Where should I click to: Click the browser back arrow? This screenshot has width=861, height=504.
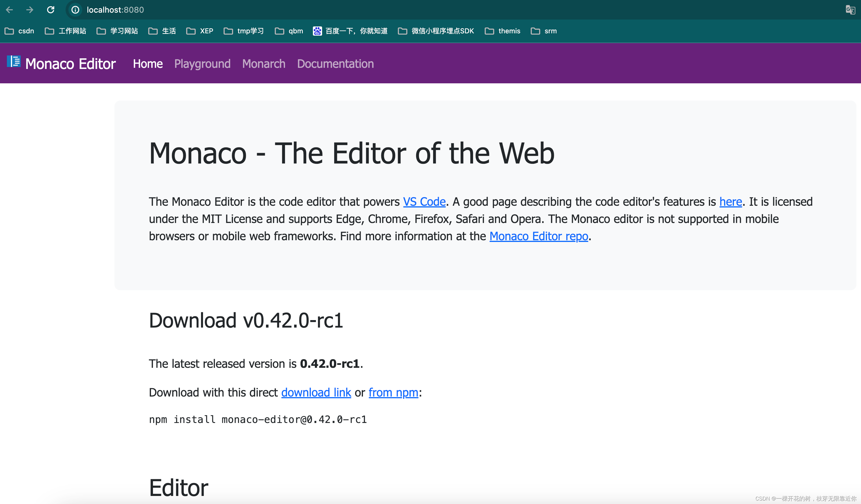9,10
